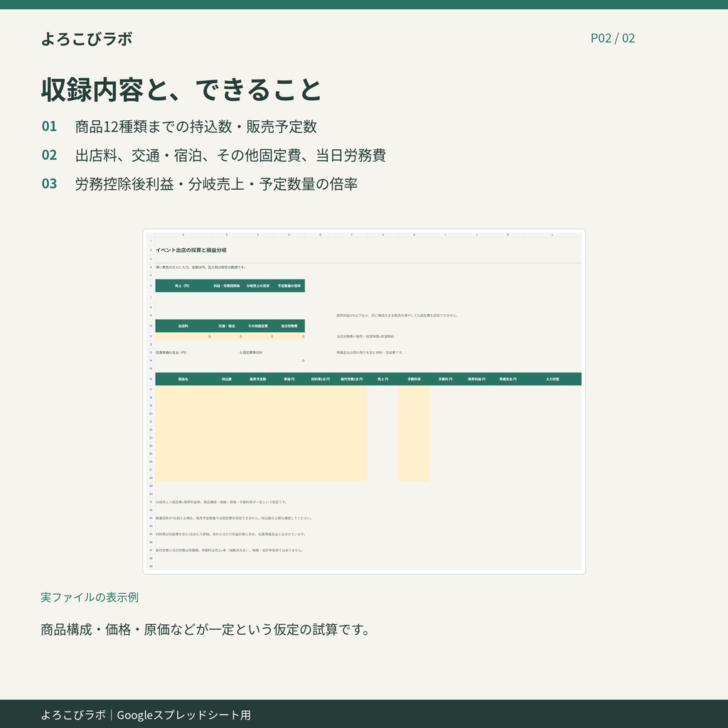Click the 材料等/点 円 column header
728x728 pixels.
click(321, 380)
